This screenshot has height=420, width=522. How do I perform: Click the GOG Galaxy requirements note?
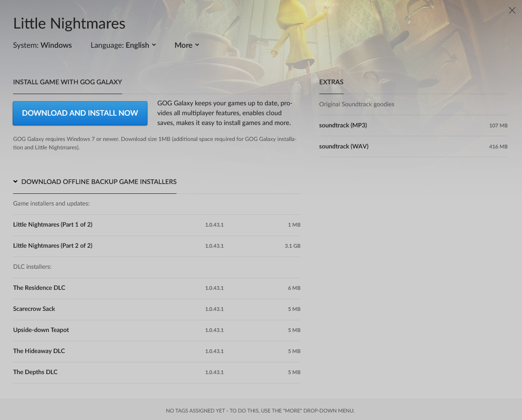click(155, 143)
